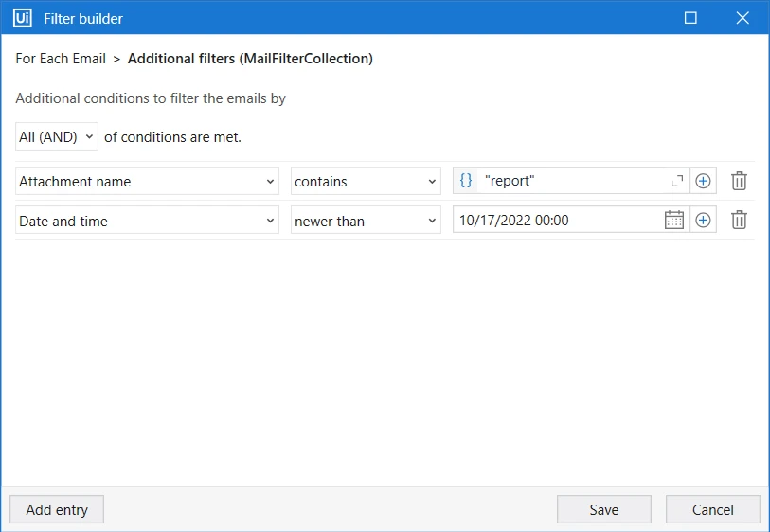Maximize the Filter builder window

pos(690,18)
